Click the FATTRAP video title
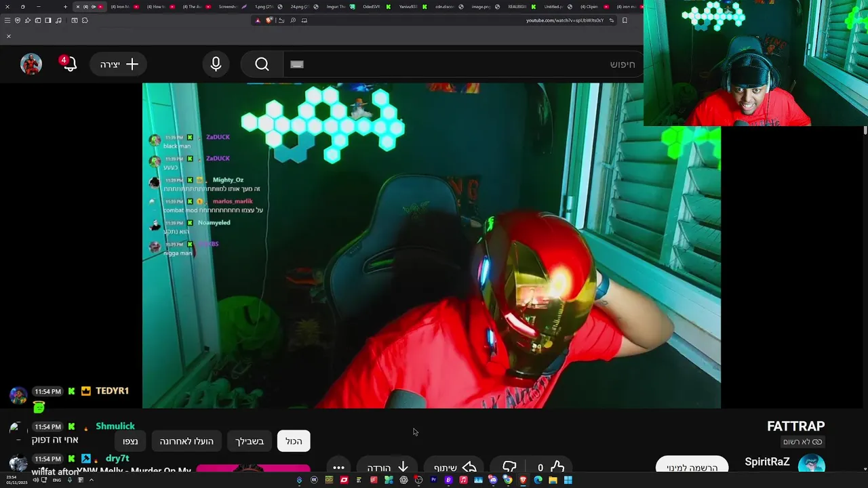Viewport: 868px width, 488px height. [x=795, y=426]
